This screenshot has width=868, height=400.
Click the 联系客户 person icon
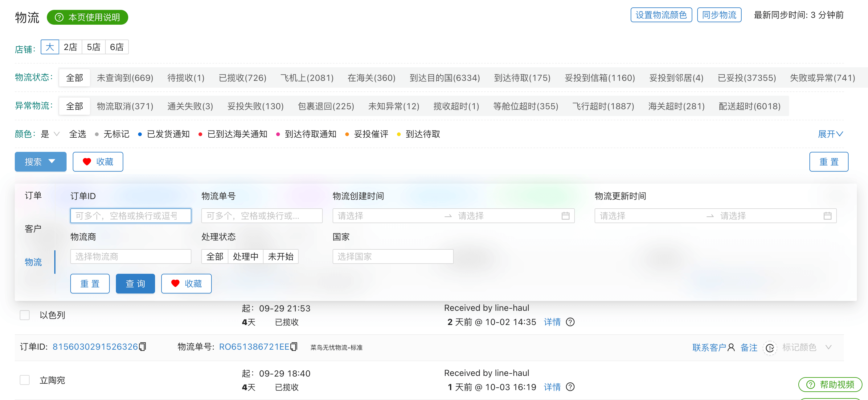pyautogui.click(x=731, y=348)
